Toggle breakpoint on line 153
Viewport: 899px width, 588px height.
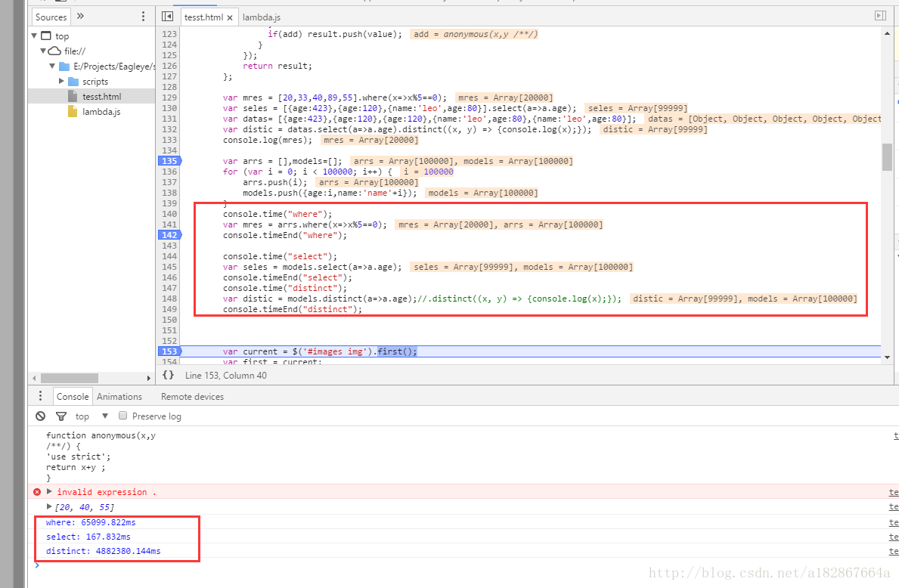coord(169,351)
